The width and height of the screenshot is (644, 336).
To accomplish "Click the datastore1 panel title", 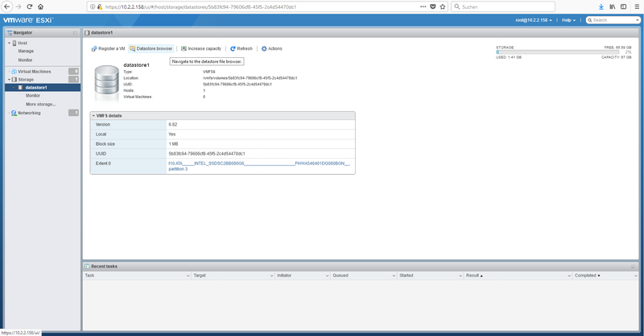I will (x=102, y=32).
